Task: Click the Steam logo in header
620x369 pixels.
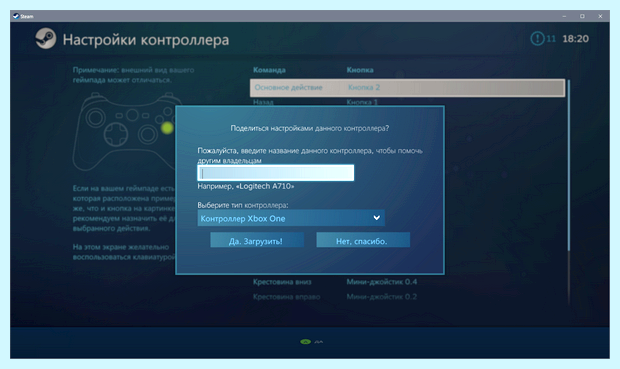Action: coord(45,39)
